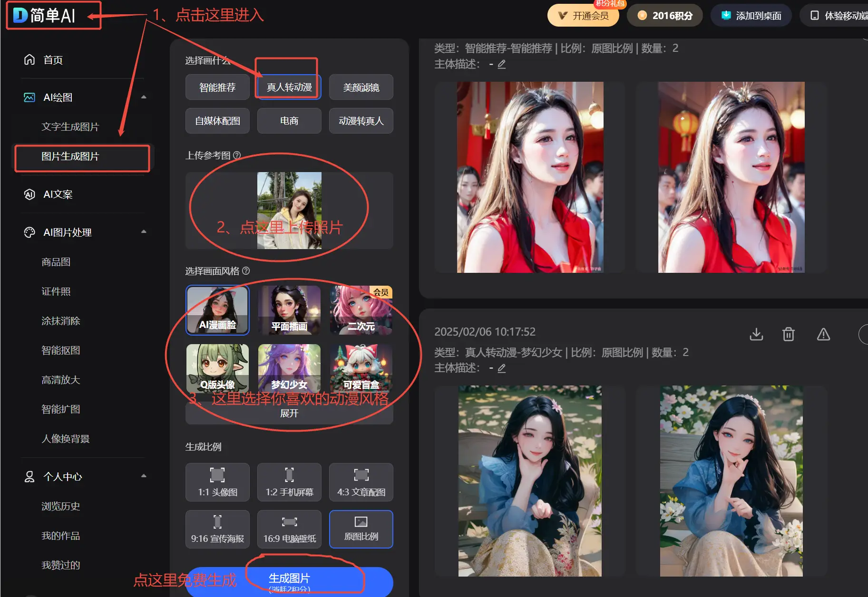
Task: Select the 首页 home icon in sidebar
Action: coord(29,60)
